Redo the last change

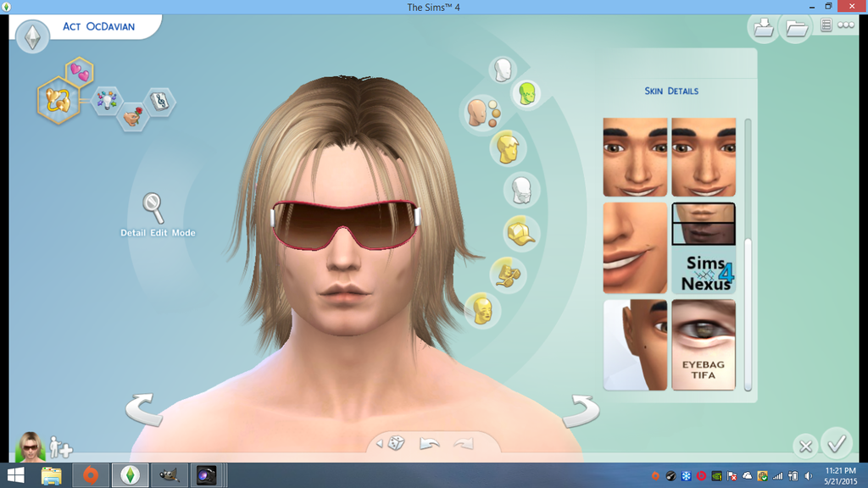tap(464, 443)
